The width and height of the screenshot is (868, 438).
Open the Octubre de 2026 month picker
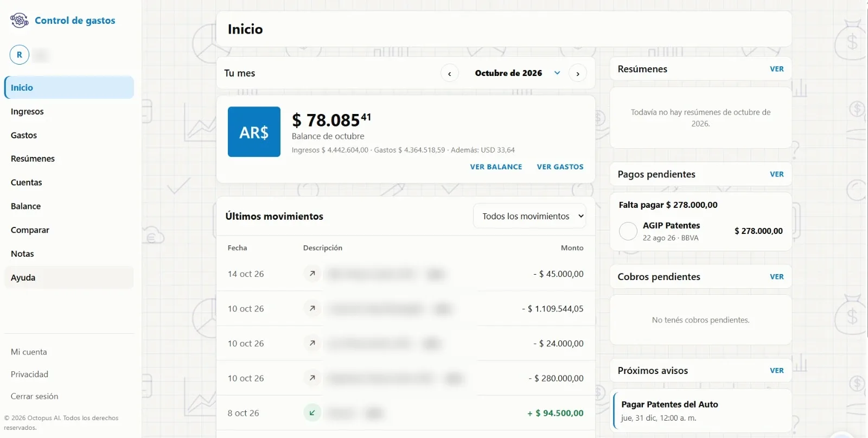pos(517,73)
